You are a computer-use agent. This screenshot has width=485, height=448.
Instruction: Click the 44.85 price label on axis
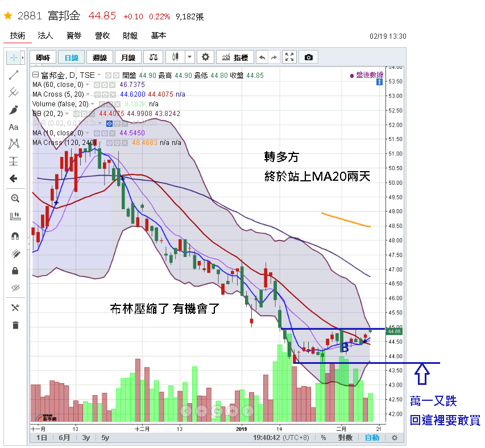click(394, 331)
